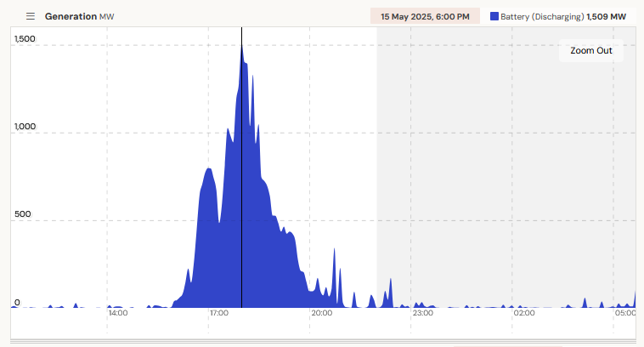Click the Zoom Out button
Image resolution: width=644 pixels, height=347 pixels.
(591, 50)
